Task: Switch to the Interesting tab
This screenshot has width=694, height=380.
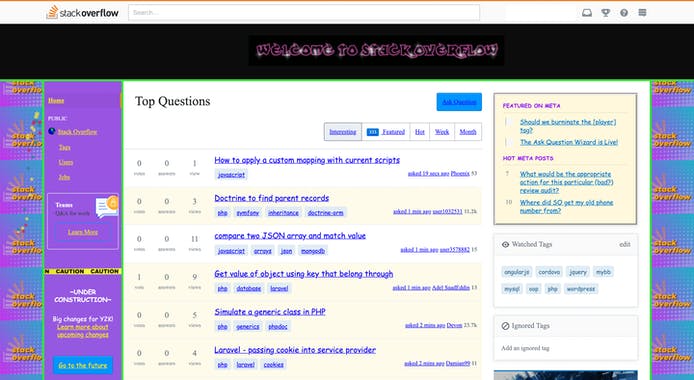Action: pyautogui.click(x=343, y=132)
